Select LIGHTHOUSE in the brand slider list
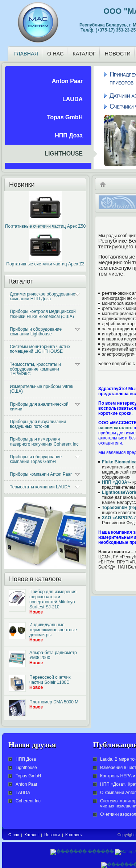The image size is (136, 868). pyautogui.click(x=63, y=153)
